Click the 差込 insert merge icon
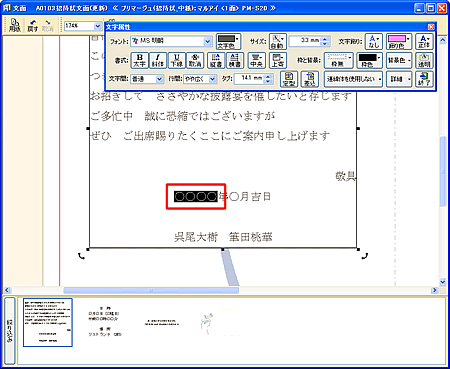Viewport: 450px width, 369px height. tap(310, 79)
